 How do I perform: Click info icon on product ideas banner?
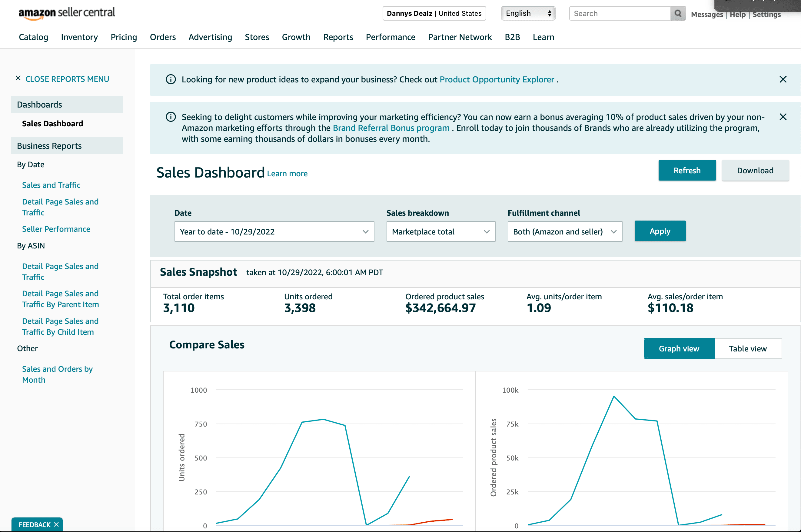pos(171,79)
